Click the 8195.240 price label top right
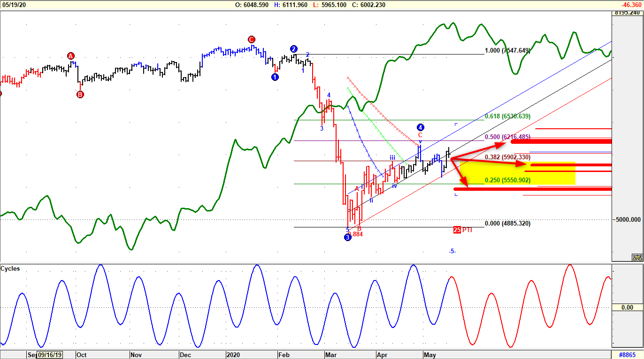Image resolution: width=644 pixels, height=359 pixels. (x=627, y=14)
